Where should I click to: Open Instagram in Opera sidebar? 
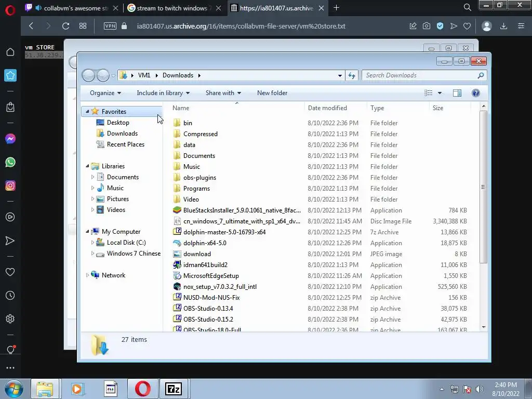10,185
